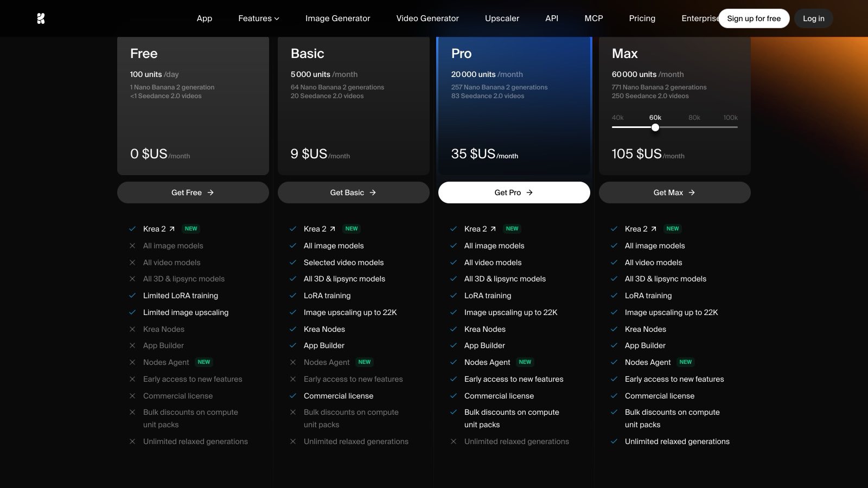Click the Max plan units slider handle
This screenshot has width=868, height=488.
click(x=655, y=127)
